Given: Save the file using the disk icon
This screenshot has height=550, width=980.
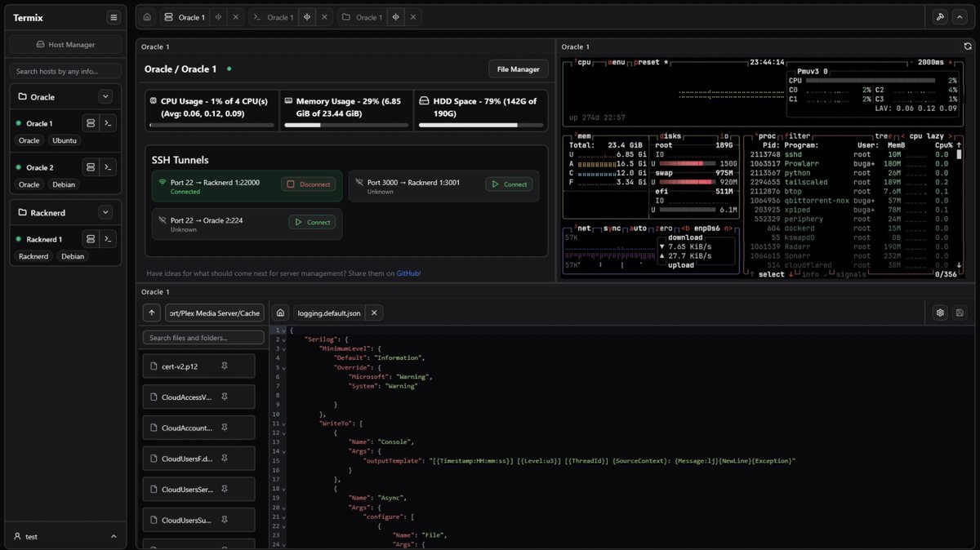Looking at the screenshot, I should pyautogui.click(x=959, y=313).
